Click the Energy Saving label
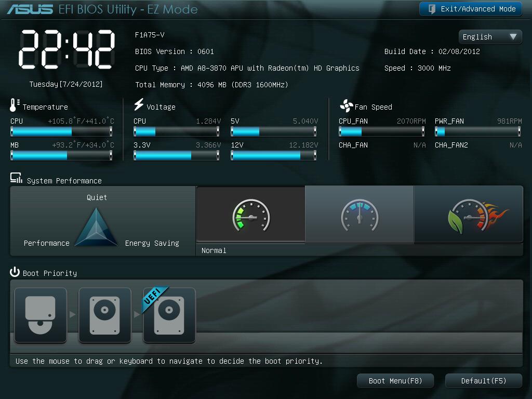This screenshot has height=399, width=532. coord(152,243)
